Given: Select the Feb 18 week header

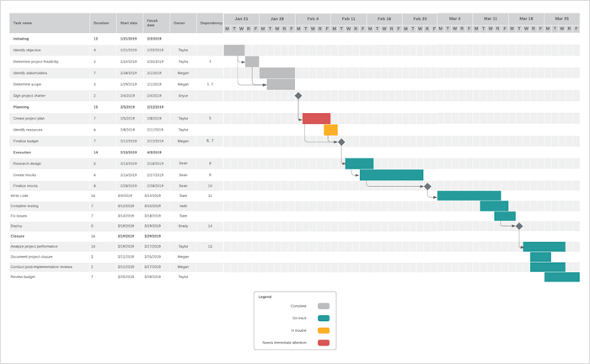Looking at the screenshot, I should (384, 19).
